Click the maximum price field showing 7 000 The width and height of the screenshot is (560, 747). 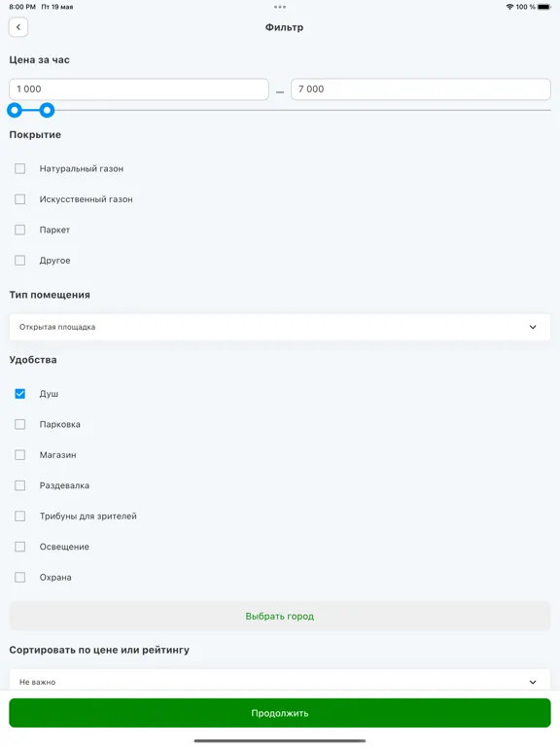[x=421, y=89]
